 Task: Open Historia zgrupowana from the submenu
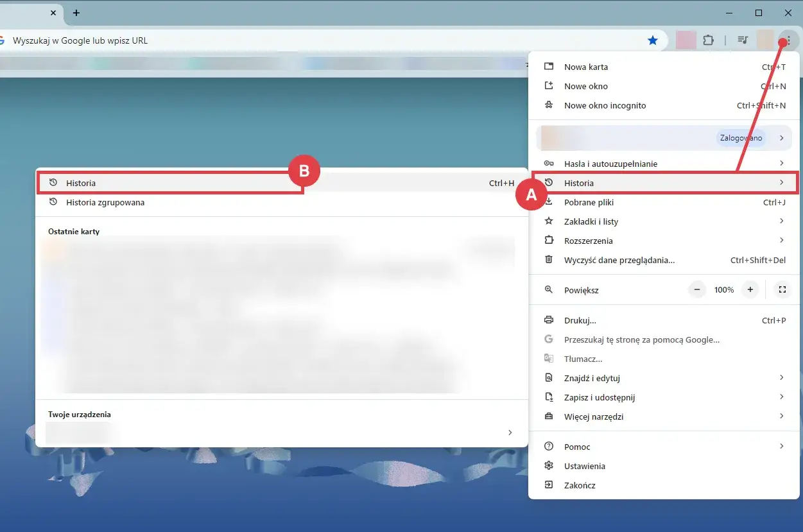[105, 202]
